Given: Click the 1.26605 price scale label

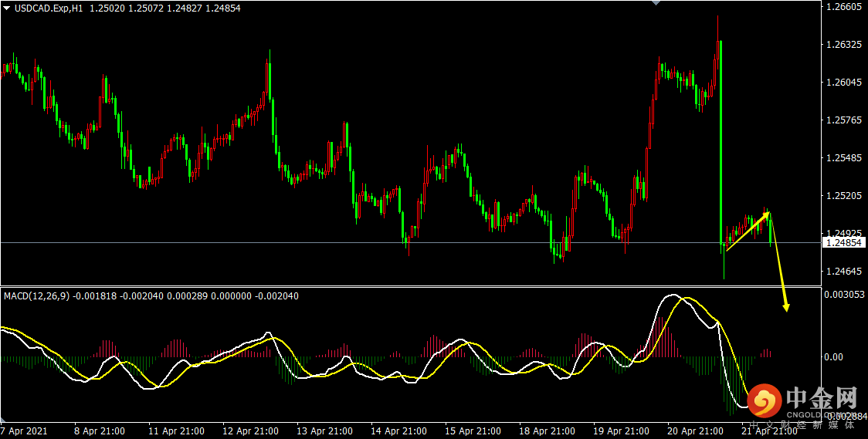Looking at the screenshot, I should pyautogui.click(x=846, y=7).
